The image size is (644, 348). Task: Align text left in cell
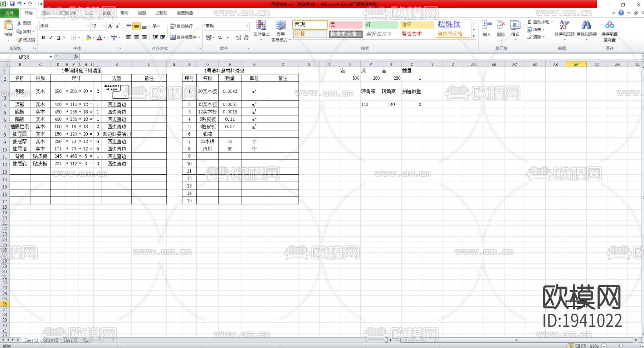pyautogui.click(x=128, y=38)
